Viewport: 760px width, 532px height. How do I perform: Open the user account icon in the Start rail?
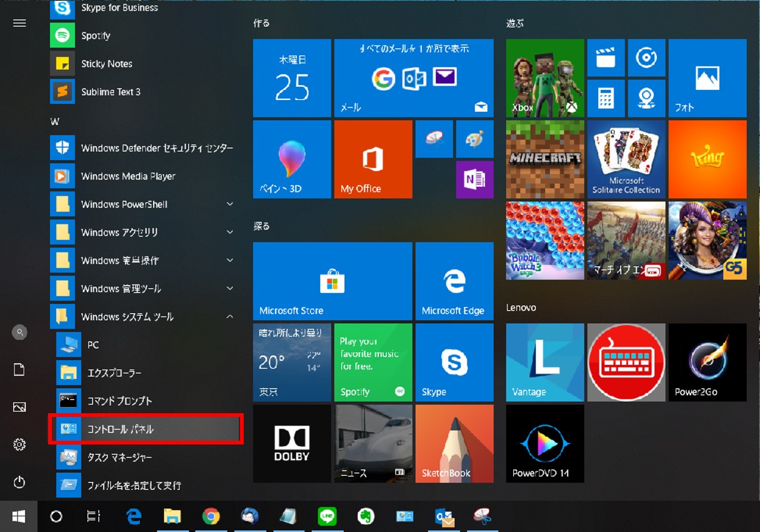click(x=19, y=333)
